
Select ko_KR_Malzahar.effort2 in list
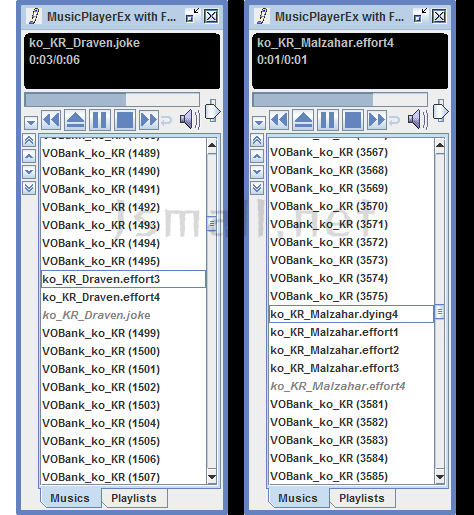[x=351, y=350]
